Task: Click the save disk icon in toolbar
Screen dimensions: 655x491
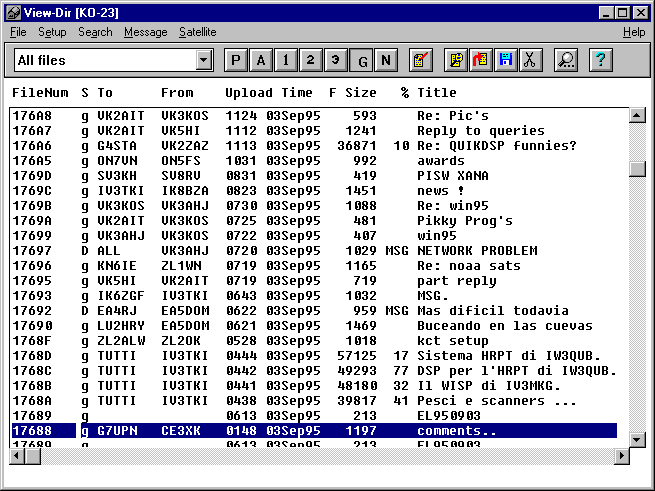Action: 506,60
